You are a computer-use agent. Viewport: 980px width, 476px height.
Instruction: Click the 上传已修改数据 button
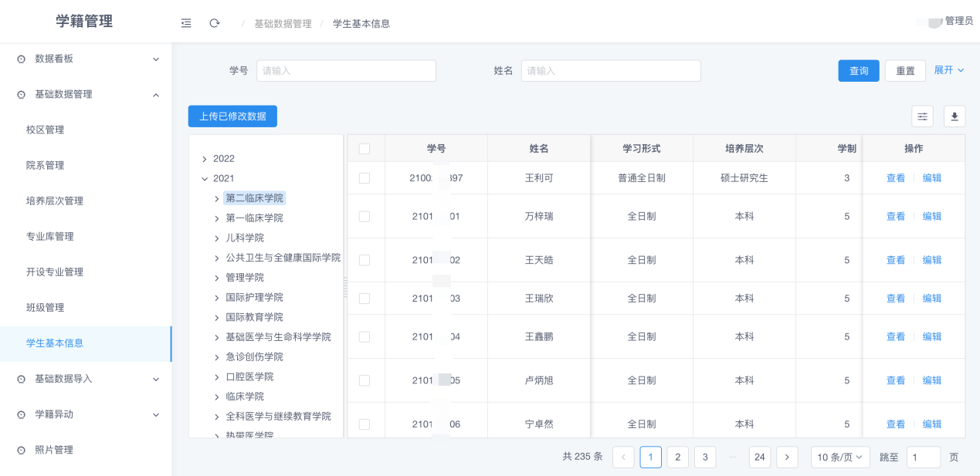tap(232, 116)
